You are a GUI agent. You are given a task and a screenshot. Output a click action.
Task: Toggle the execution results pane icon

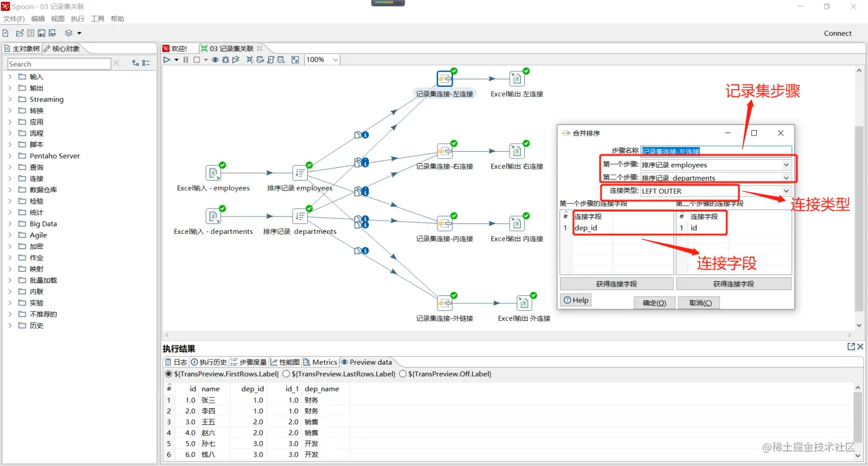(295, 60)
